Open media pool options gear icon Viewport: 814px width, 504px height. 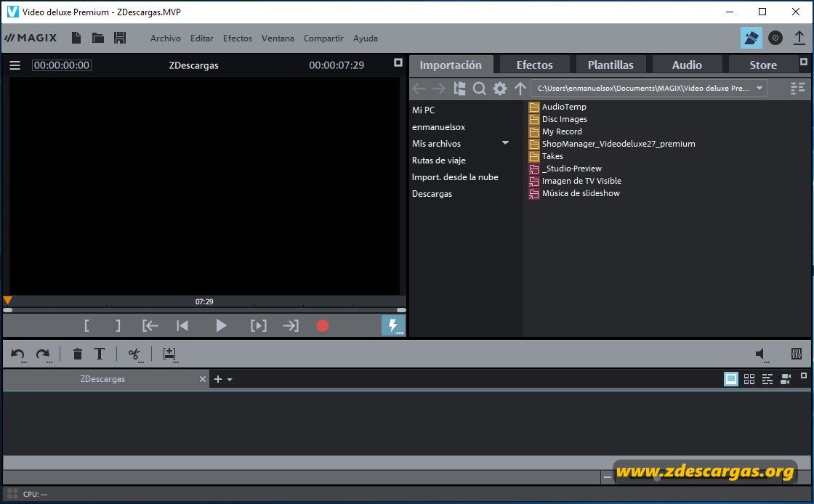[500, 89]
